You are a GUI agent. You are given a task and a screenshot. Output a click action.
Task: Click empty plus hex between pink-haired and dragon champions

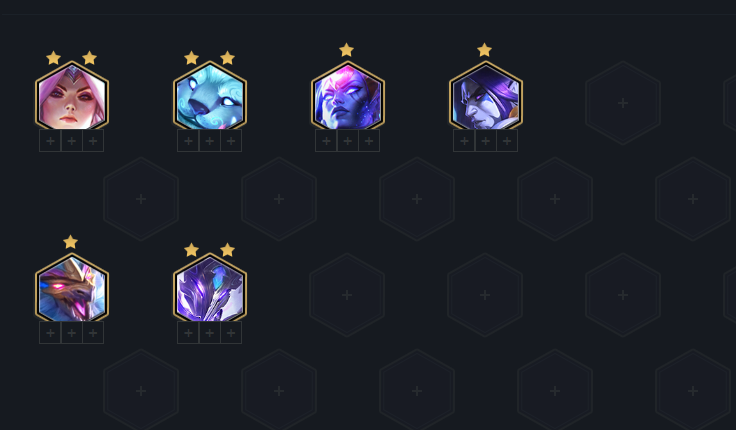pyautogui.click(x=141, y=199)
